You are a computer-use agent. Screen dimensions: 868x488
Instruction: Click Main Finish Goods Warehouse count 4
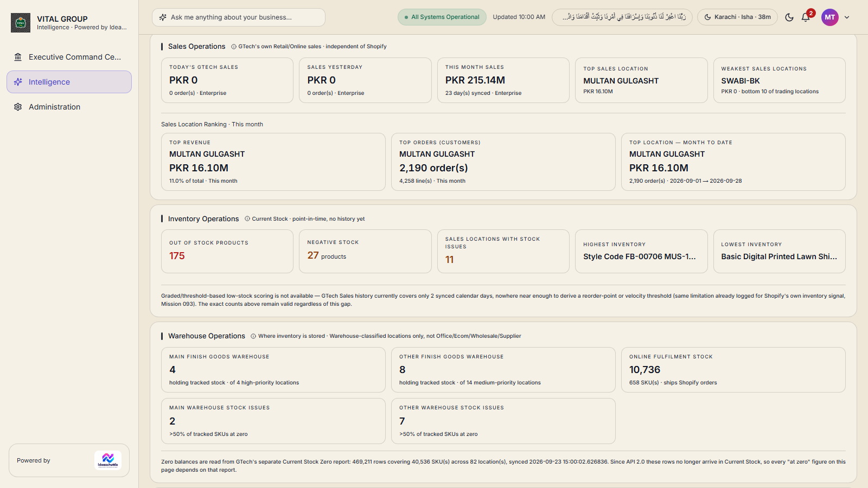[x=173, y=370]
